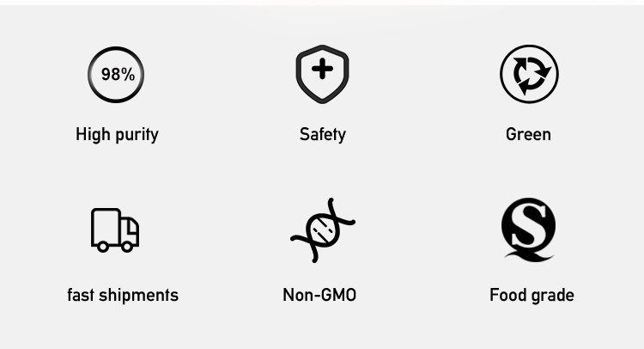Viewport: 644px width, 349px height.
Task: Click the rear wheel of the truck
Action: coord(103,247)
